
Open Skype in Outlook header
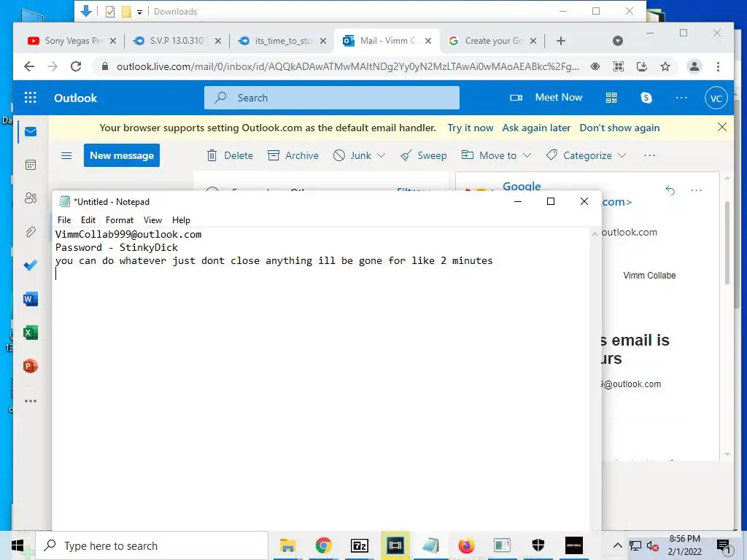[646, 98]
